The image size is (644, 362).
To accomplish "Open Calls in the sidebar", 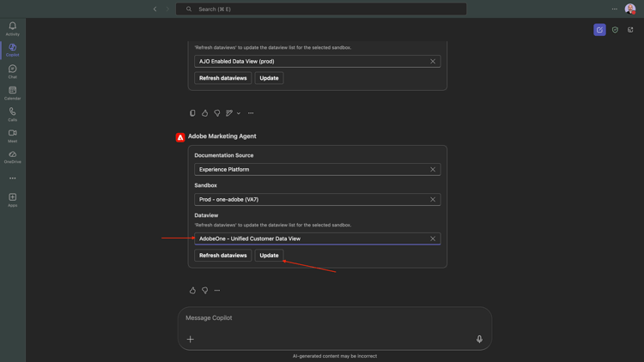I will tap(12, 114).
